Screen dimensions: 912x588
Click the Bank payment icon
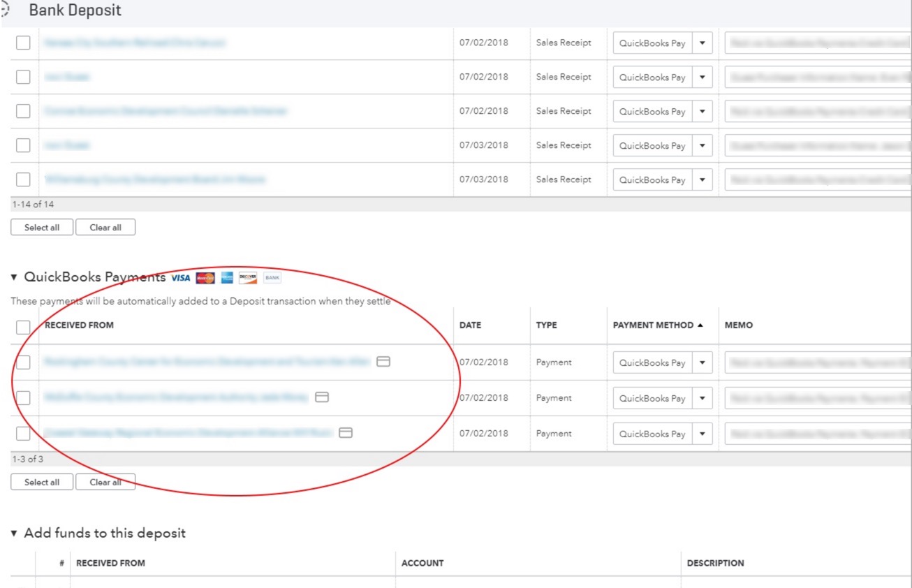point(272,278)
